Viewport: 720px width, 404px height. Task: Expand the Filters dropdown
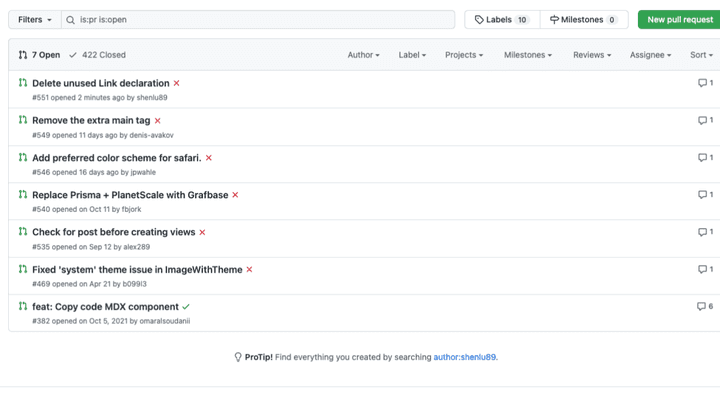tap(34, 20)
